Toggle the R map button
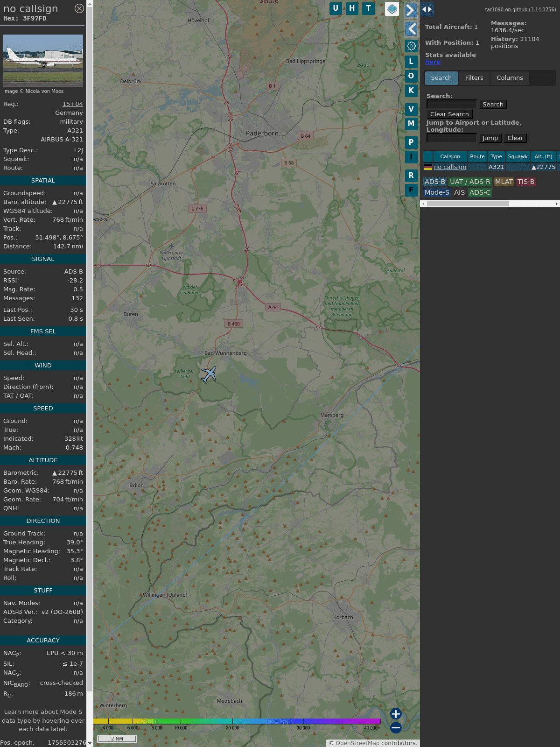This screenshot has width=560, height=747. [x=411, y=176]
